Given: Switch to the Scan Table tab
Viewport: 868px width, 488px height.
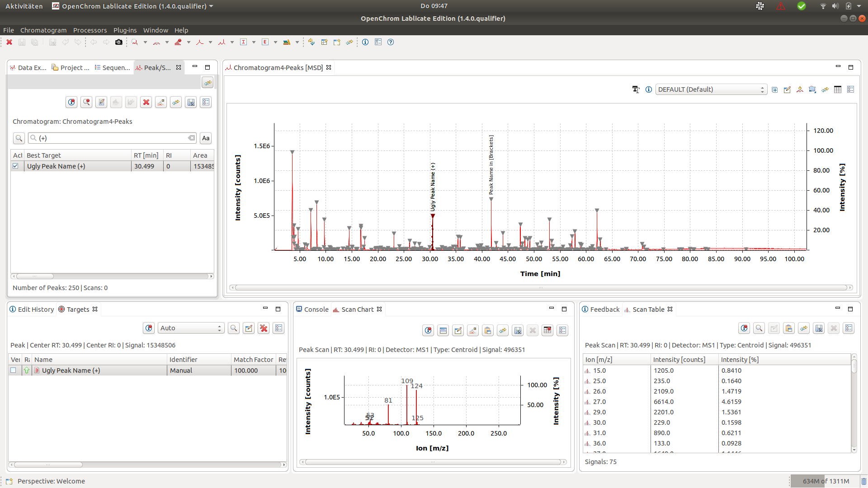Looking at the screenshot, I should [648, 310].
